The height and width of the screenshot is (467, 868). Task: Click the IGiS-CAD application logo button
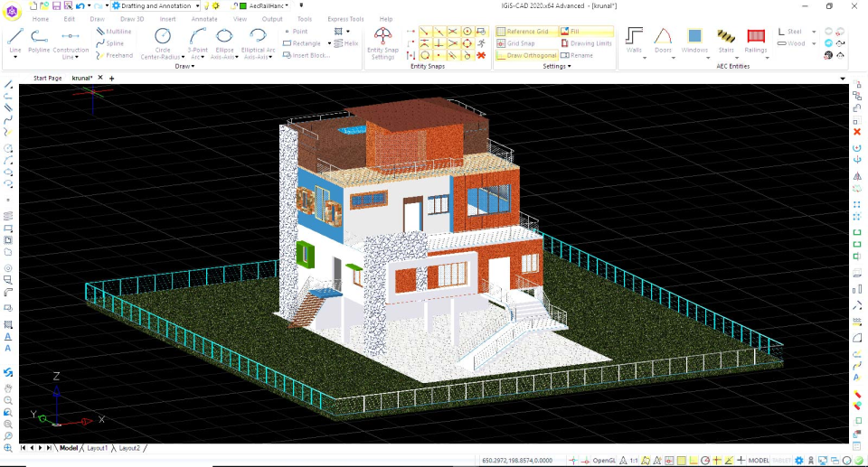12,11
